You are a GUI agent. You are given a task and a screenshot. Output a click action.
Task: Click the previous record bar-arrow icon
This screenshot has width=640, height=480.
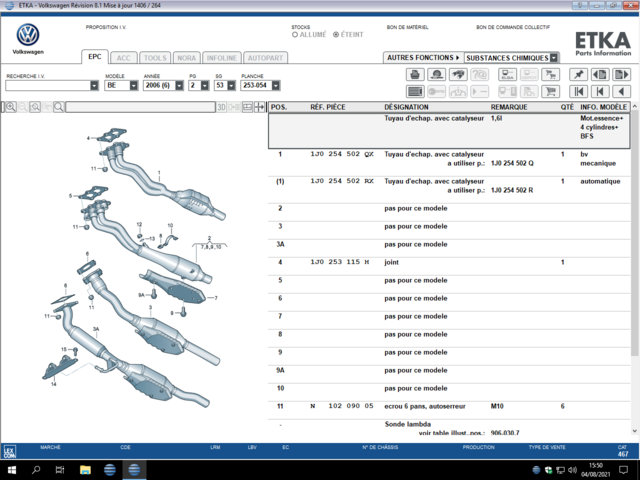click(600, 91)
